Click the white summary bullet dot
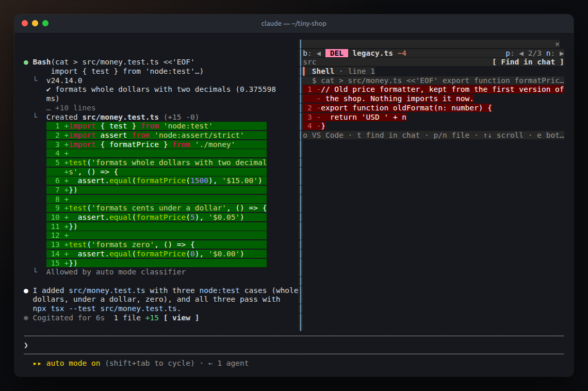 (x=26, y=291)
